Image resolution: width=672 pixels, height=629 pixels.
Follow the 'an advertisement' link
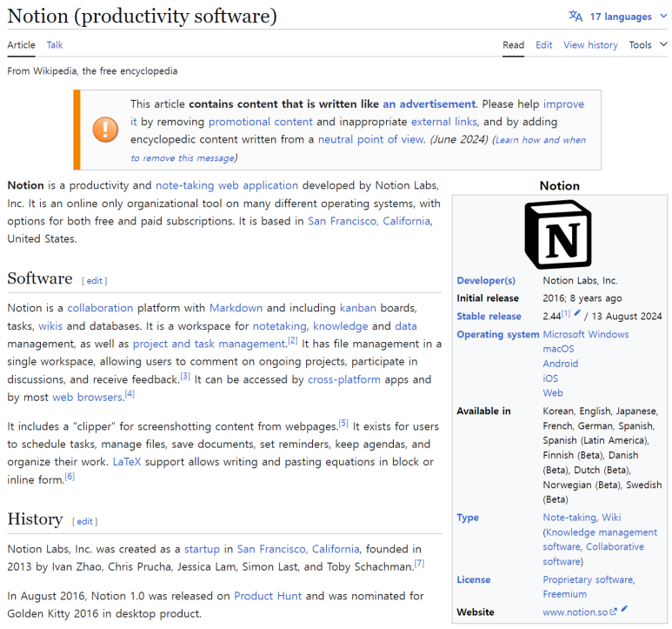[x=429, y=104]
